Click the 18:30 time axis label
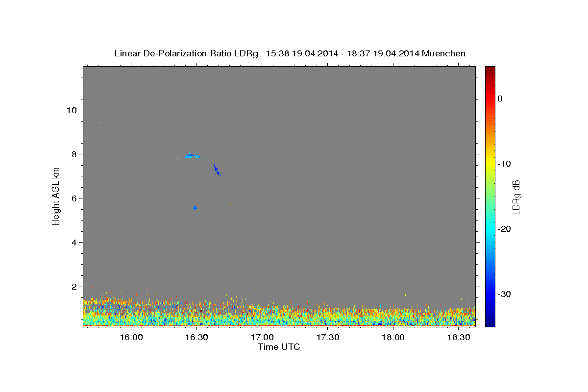This screenshot has height=392, width=588. click(x=459, y=337)
